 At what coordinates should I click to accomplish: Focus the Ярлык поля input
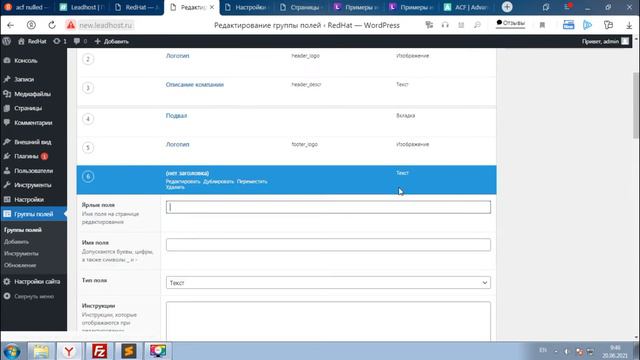coord(328,207)
